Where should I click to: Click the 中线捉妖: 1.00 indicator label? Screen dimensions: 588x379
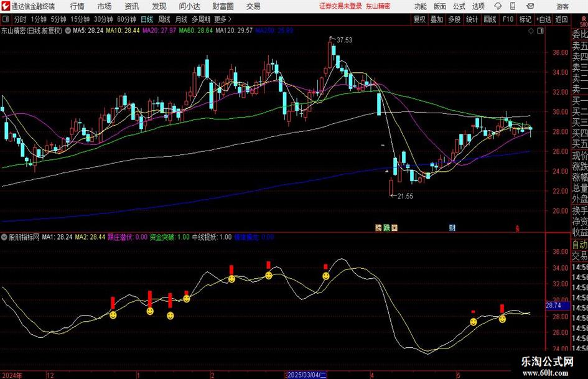coord(212,237)
